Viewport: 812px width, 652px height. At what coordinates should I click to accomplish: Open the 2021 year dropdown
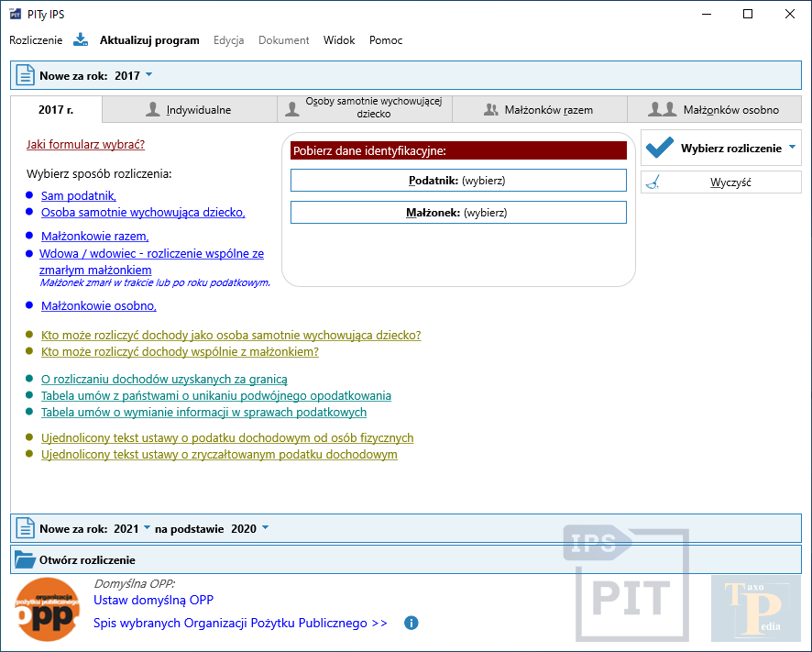147,528
